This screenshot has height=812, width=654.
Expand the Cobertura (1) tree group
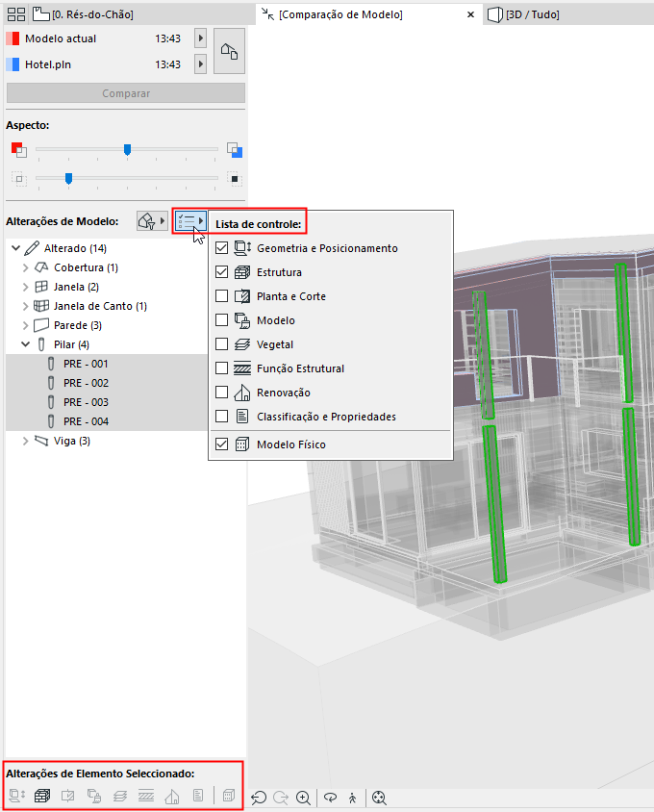tap(25, 267)
